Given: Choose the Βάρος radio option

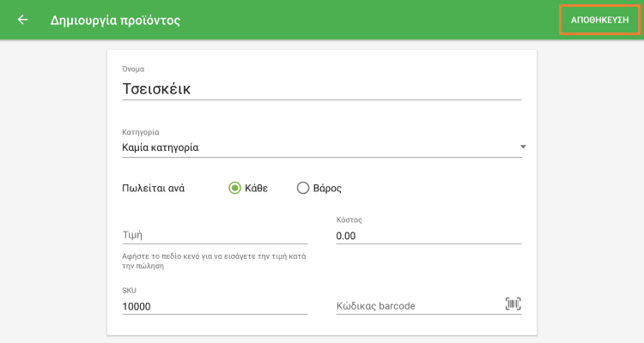Looking at the screenshot, I should click(x=302, y=189).
